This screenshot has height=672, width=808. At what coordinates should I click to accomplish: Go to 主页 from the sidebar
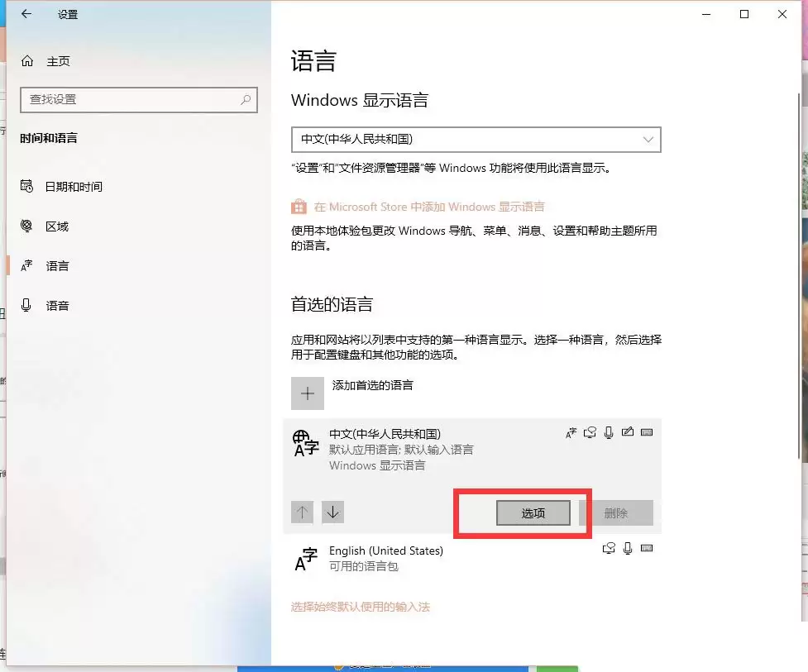tap(58, 60)
